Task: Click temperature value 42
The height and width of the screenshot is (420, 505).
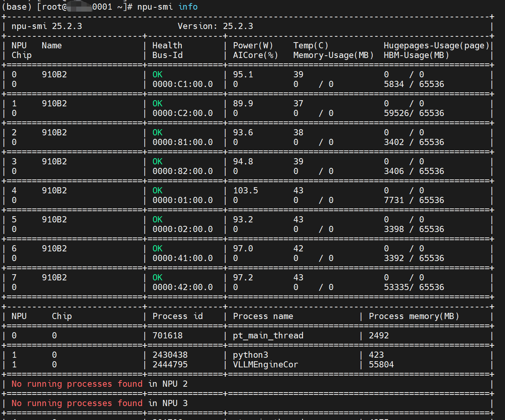Action: pos(298,249)
